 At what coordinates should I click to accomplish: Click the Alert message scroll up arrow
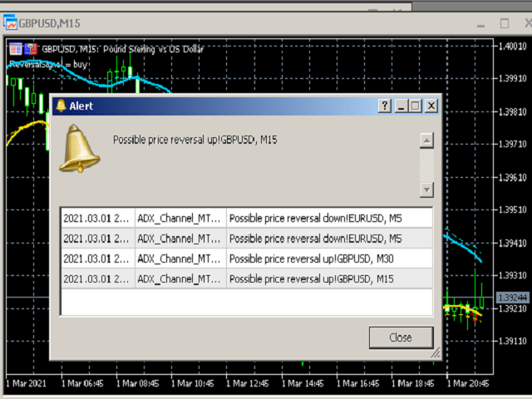[426, 140]
